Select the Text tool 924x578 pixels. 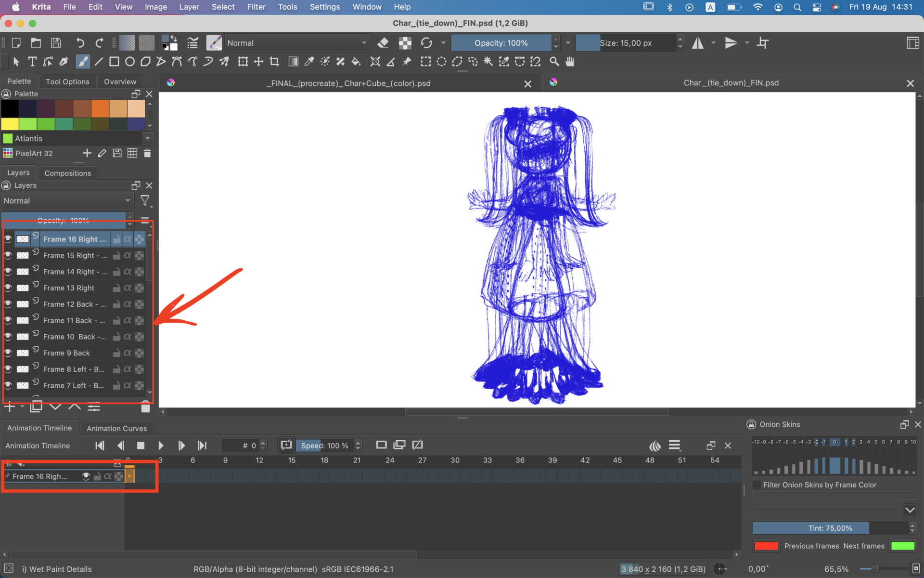coord(32,62)
